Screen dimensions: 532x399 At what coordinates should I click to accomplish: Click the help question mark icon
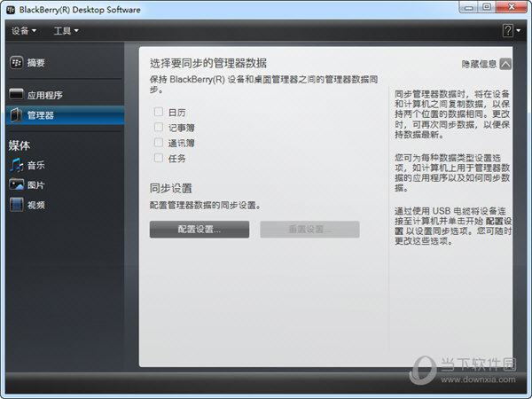click(x=507, y=30)
